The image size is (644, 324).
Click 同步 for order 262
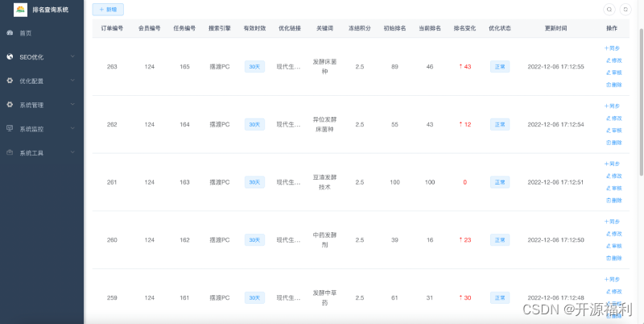[x=612, y=106]
